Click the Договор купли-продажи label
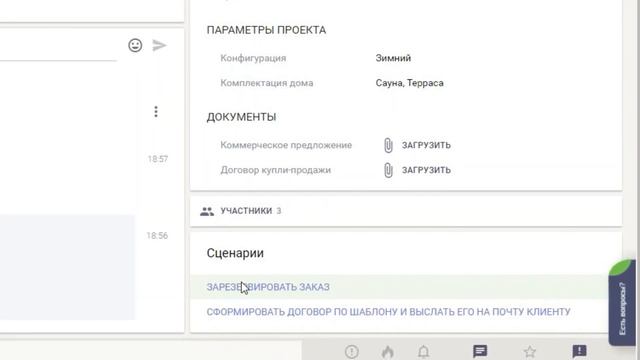640x360 pixels. (276, 170)
